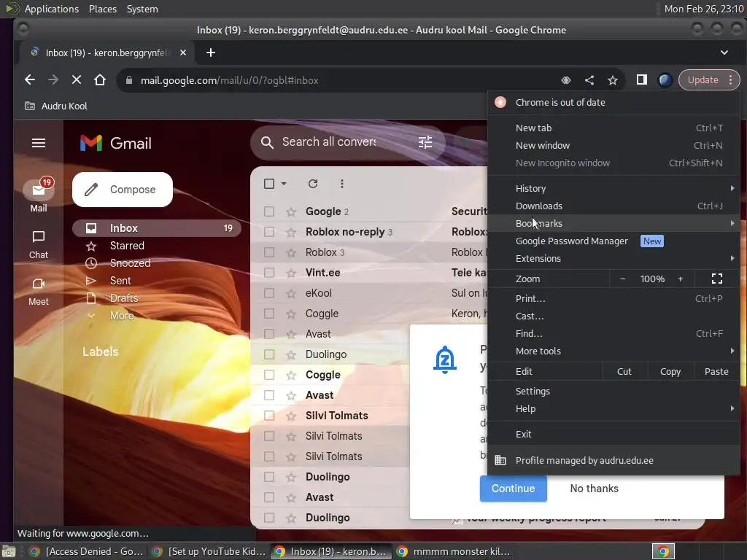Click Continue in the notification dialog

point(513,488)
